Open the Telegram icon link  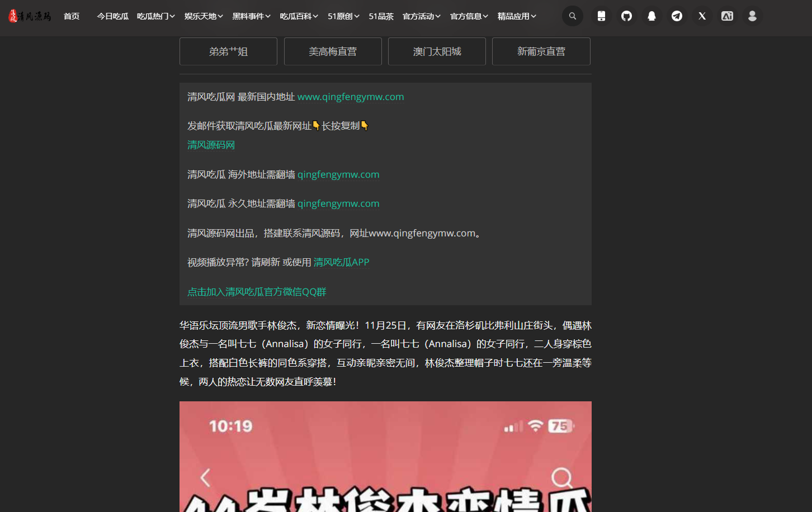(677, 16)
